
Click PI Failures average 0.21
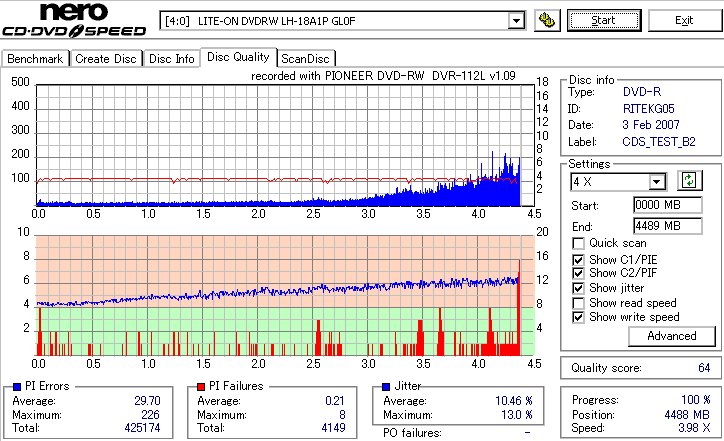click(x=335, y=401)
